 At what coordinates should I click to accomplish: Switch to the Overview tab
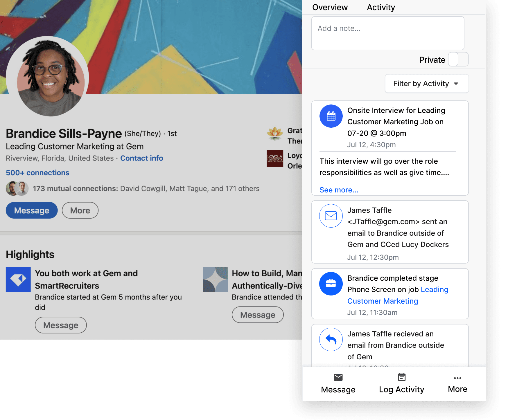330,7
